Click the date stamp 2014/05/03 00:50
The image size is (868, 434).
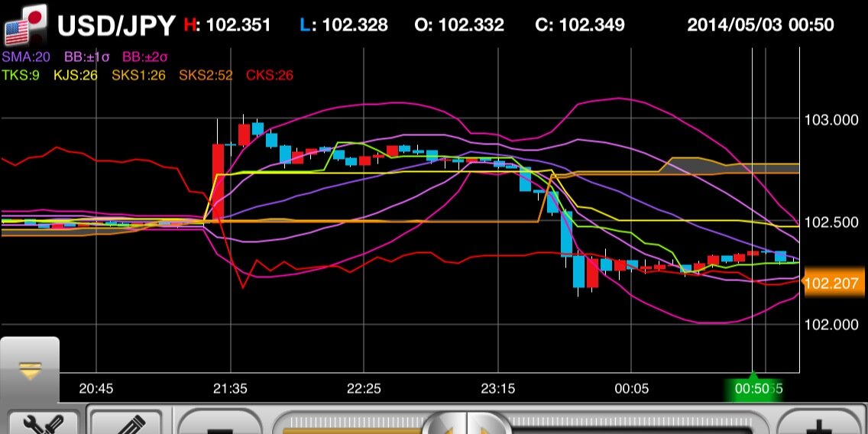[760, 25]
